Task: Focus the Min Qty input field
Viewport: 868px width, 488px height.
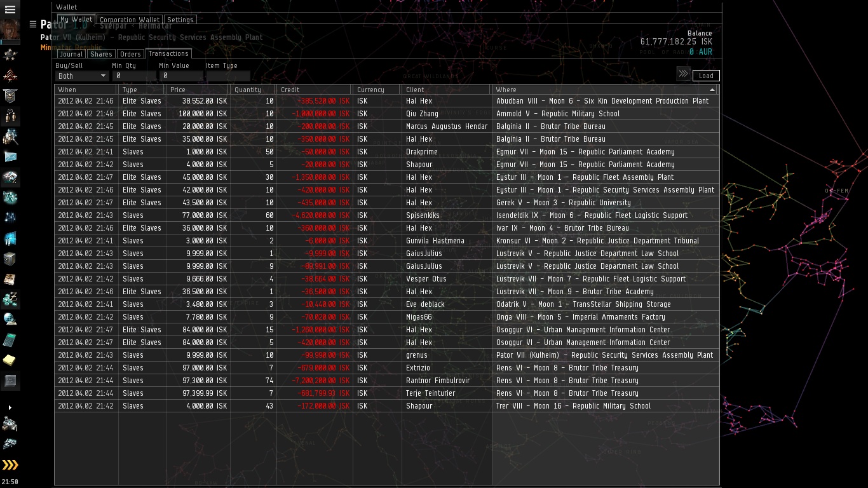Action: coord(134,76)
